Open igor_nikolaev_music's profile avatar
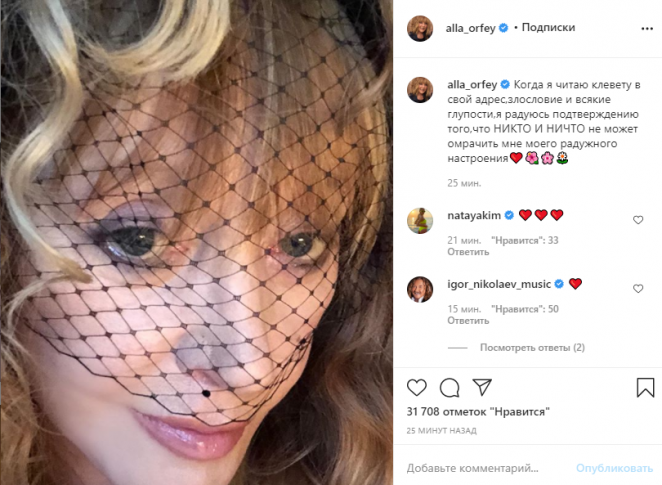Image resolution: width=662 pixels, height=485 pixels. coord(420,289)
